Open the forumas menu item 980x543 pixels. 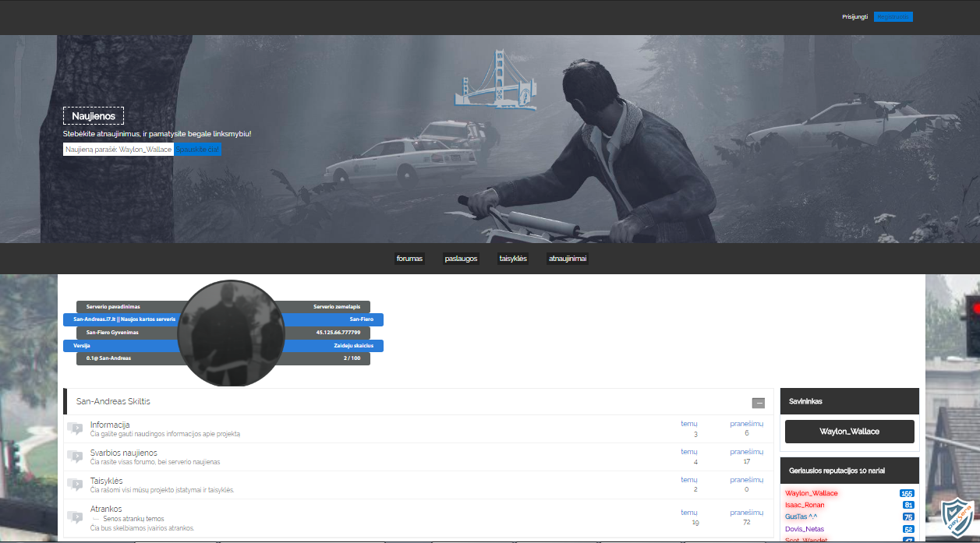tap(409, 259)
